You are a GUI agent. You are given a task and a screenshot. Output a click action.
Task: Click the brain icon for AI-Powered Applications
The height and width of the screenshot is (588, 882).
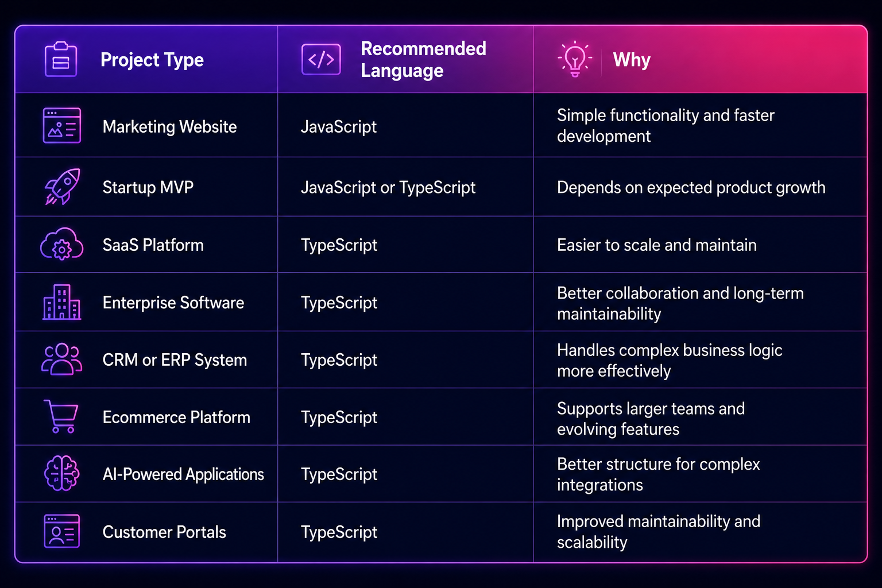[x=62, y=473]
